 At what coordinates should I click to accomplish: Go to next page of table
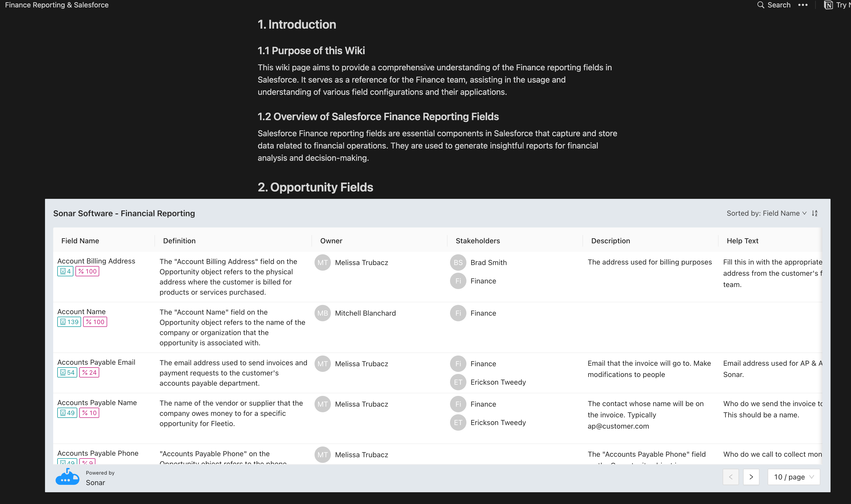point(751,477)
